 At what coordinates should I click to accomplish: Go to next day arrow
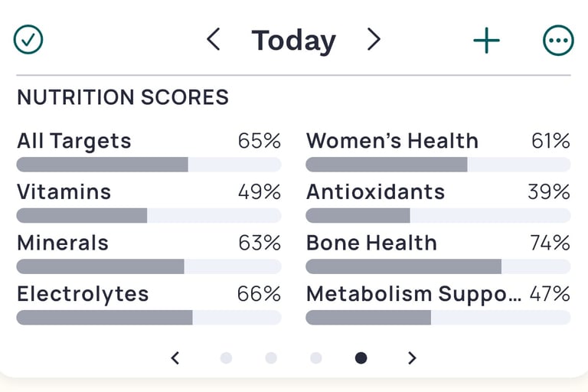[374, 40]
